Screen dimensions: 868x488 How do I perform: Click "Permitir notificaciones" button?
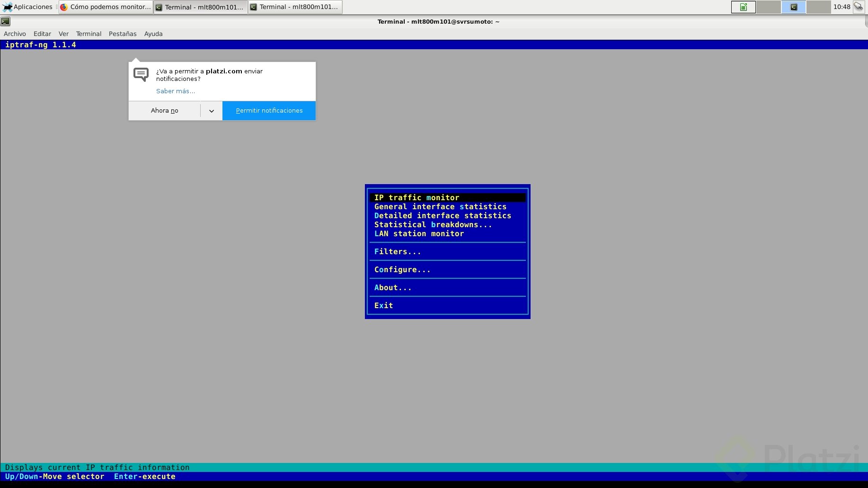tap(269, 111)
